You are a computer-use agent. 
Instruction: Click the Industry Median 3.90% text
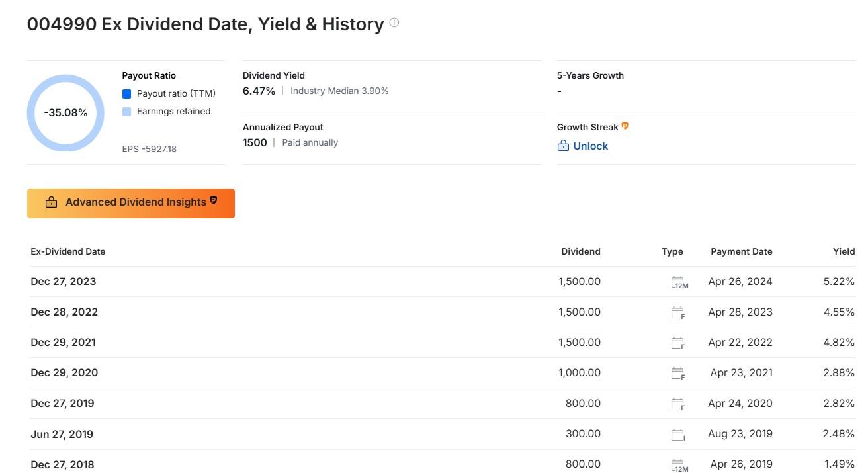click(x=339, y=91)
